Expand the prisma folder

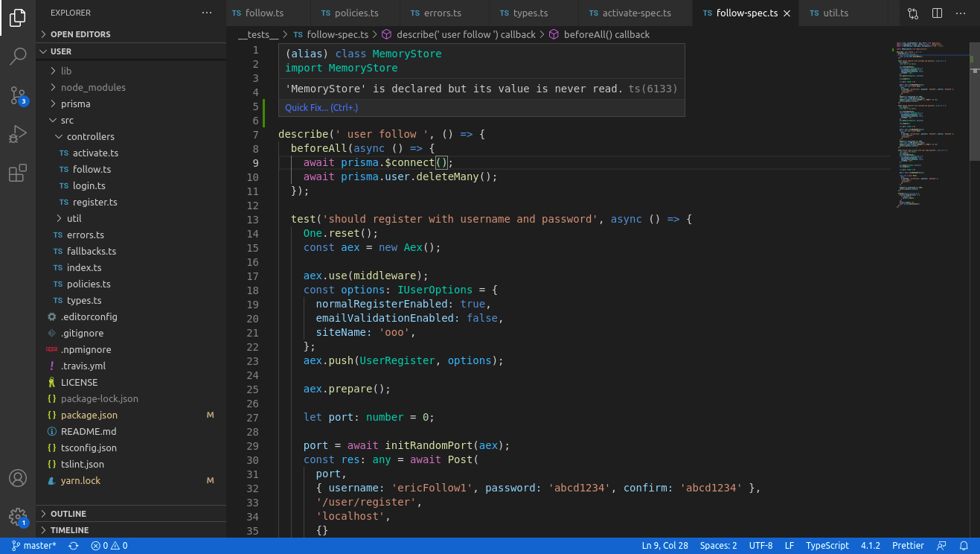point(131,104)
